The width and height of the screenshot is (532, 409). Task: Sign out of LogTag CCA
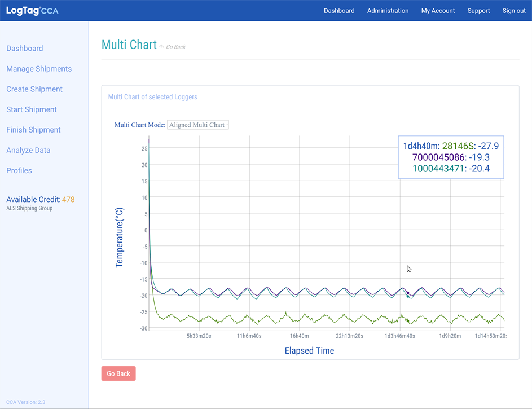coord(514,11)
